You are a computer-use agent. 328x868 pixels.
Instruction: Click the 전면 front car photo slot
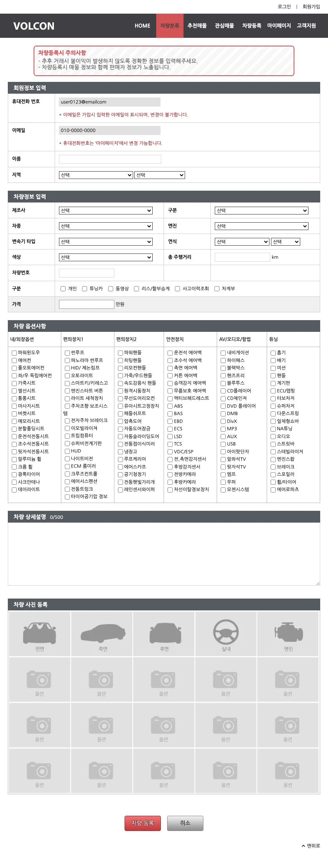[39, 634]
